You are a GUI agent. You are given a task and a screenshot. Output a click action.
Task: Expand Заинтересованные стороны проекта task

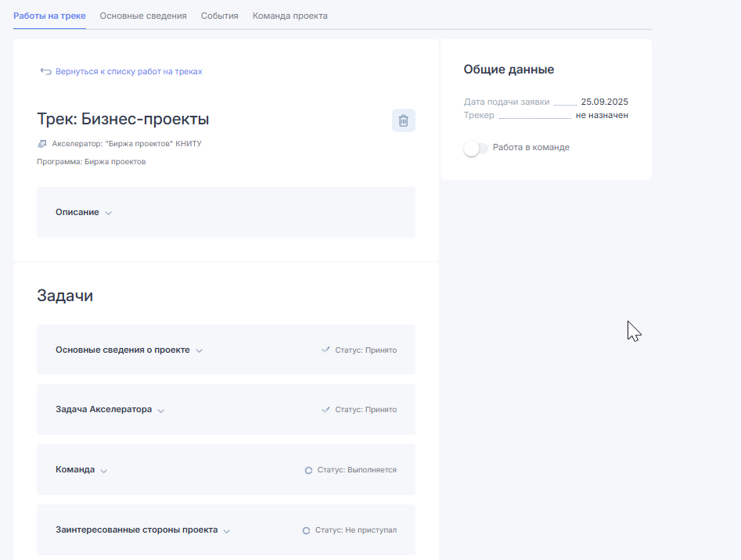coord(227,531)
